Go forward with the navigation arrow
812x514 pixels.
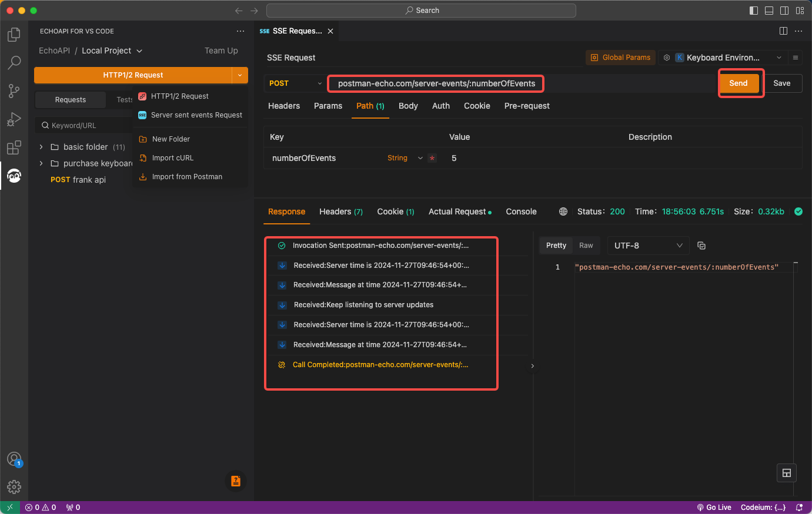click(x=254, y=11)
